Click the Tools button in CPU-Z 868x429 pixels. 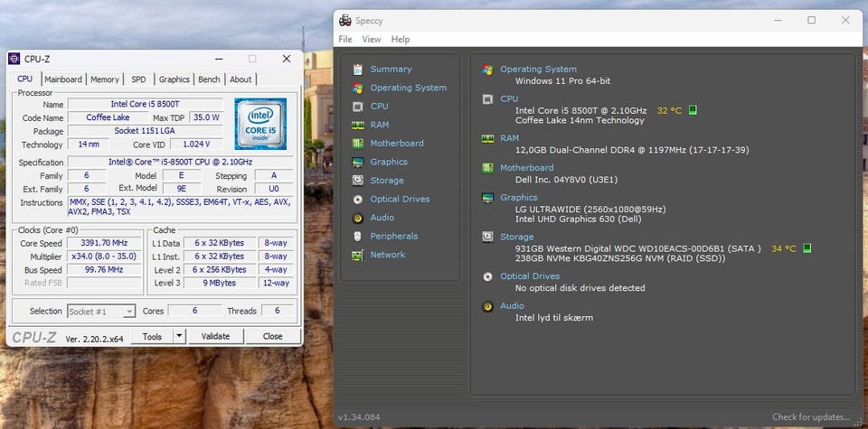(152, 336)
